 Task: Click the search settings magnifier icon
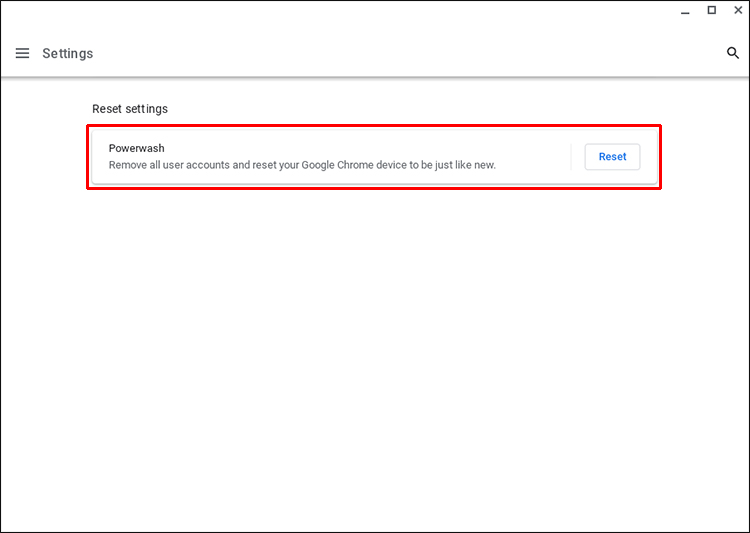732,53
